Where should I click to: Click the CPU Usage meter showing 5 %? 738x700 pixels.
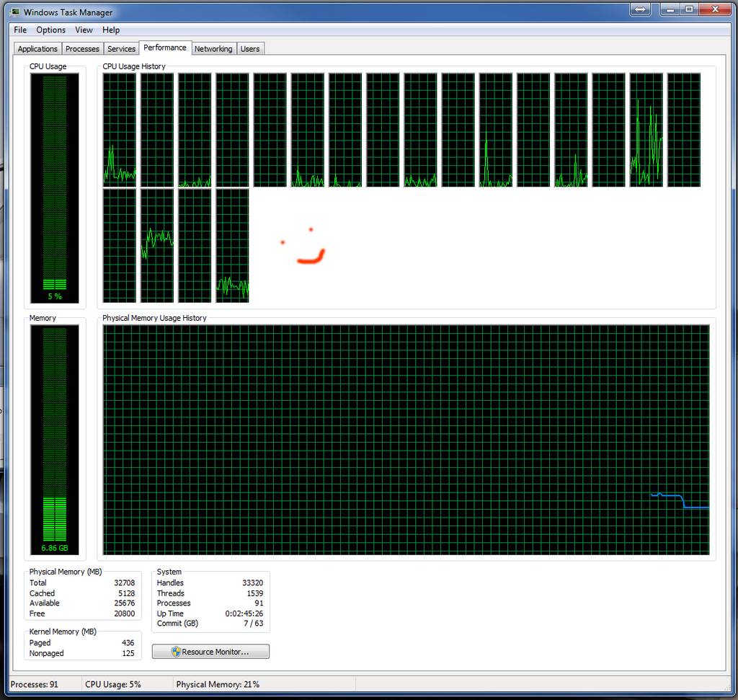tap(55, 188)
